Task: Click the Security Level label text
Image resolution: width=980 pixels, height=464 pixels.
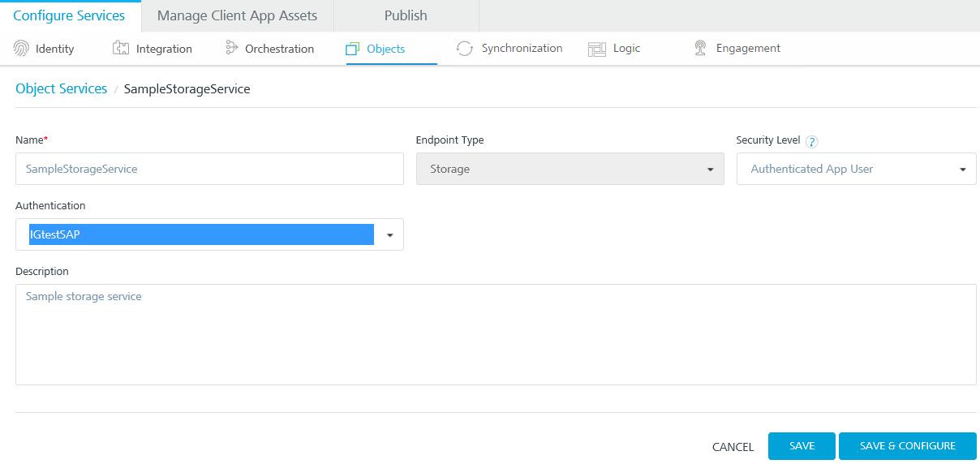Action: [x=768, y=140]
